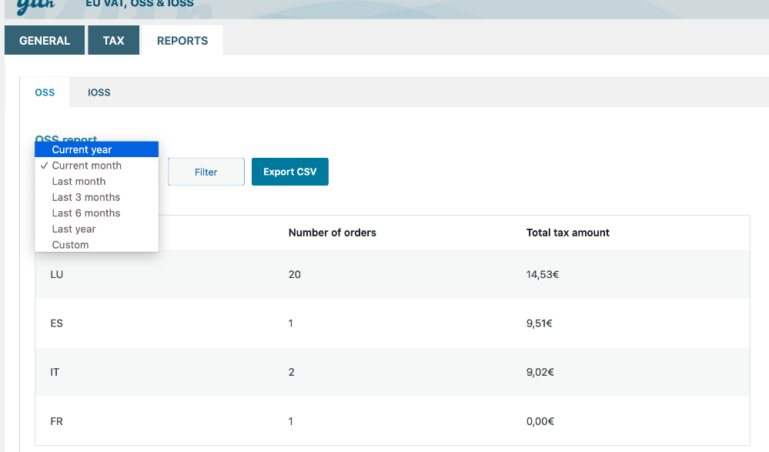Click the IT row's 2 orders value
Screen dimensions: 769x452
pyautogui.click(x=291, y=373)
